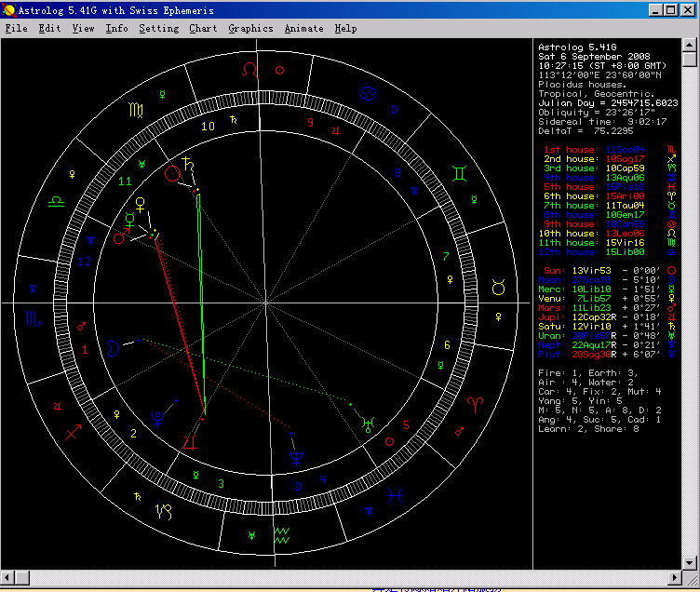Select the blue Moon crescent inside the wheel
700x592 pixels.
coord(113,348)
